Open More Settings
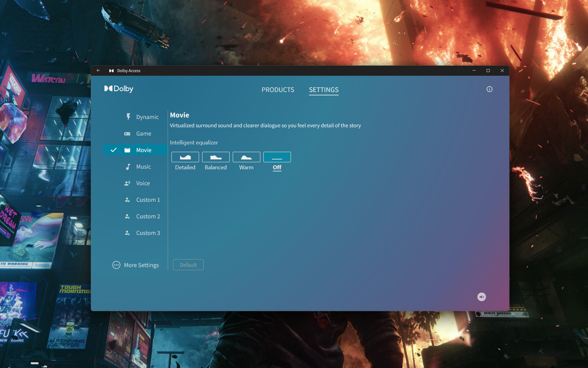Viewport: 588px width, 368px height. [x=136, y=265]
